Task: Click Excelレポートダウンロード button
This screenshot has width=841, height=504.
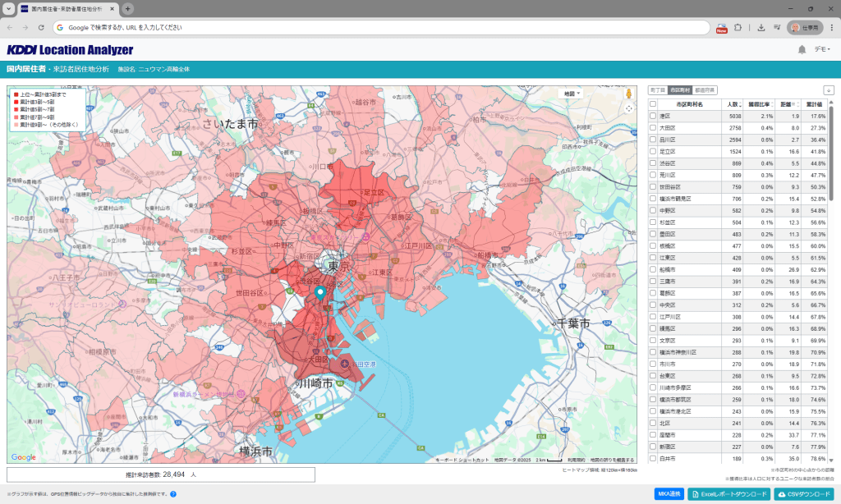Action: [x=729, y=494]
